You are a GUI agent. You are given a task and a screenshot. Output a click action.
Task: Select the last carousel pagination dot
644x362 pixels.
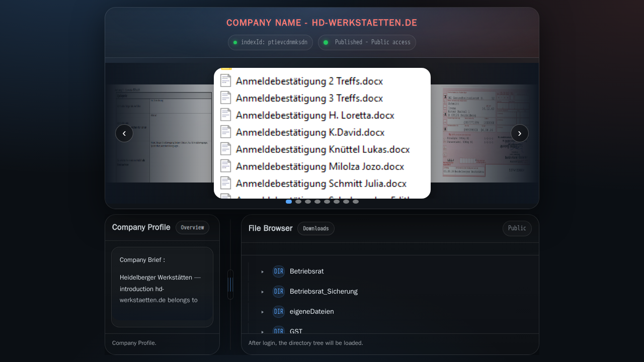pos(356,202)
